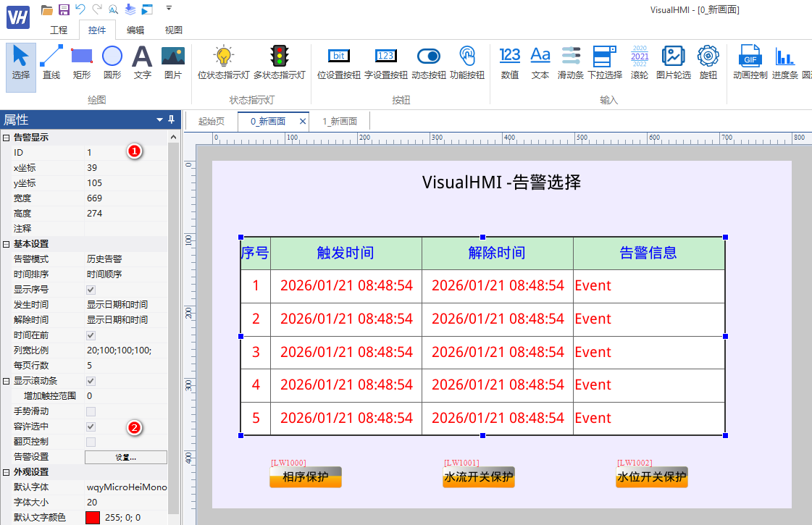
Task: Disable the 容许选中 checkbox
Action: point(91,427)
